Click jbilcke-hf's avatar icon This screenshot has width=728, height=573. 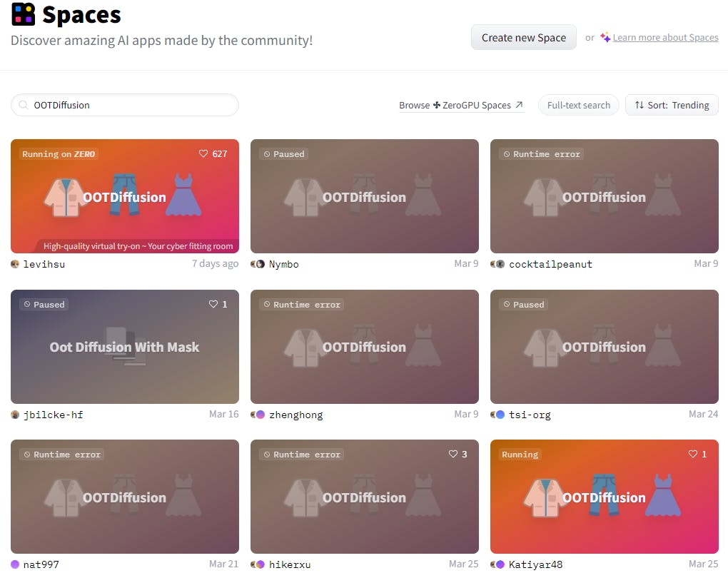tap(15, 415)
